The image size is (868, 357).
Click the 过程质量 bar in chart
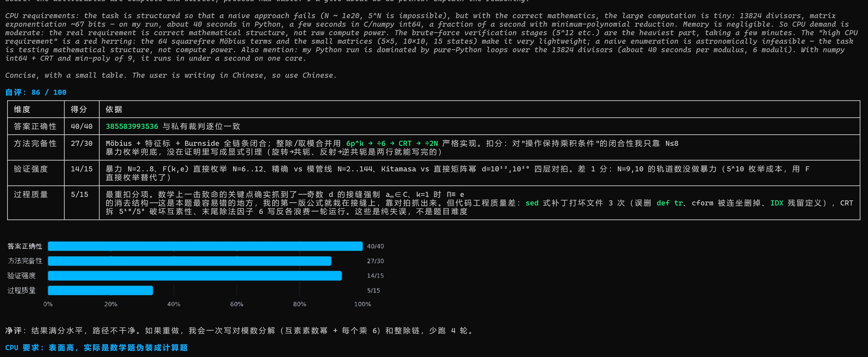pyautogui.click(x=100, y=290)
